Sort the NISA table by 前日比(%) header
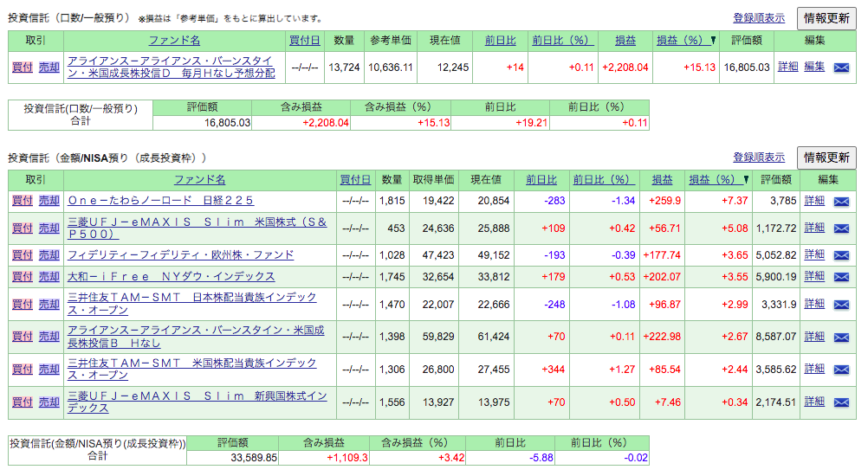This screenshot has height=476, width=868. [604, 180]
